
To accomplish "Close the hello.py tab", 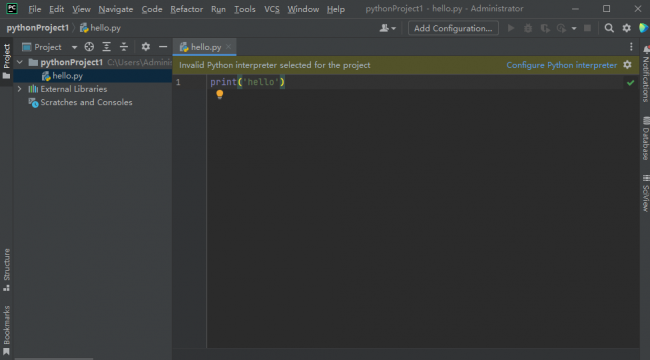I will pyautogui.click(x=228, y=47).
